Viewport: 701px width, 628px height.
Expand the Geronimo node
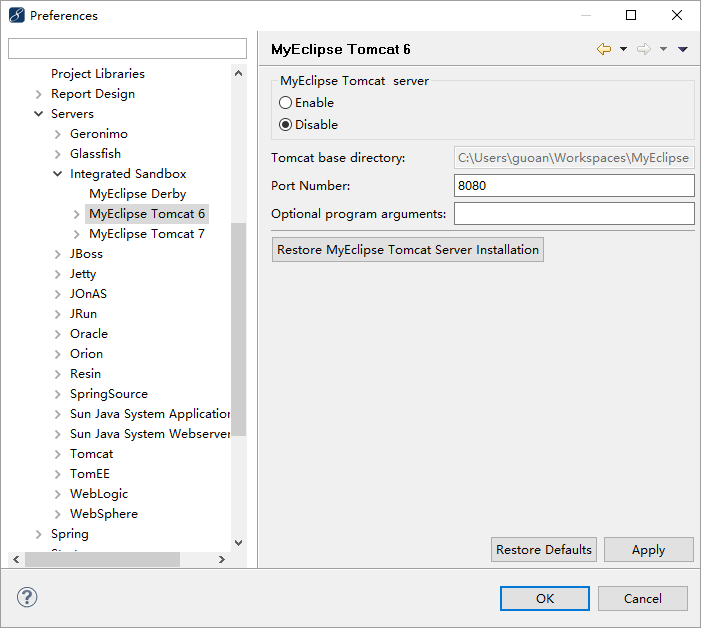point(57,134)
